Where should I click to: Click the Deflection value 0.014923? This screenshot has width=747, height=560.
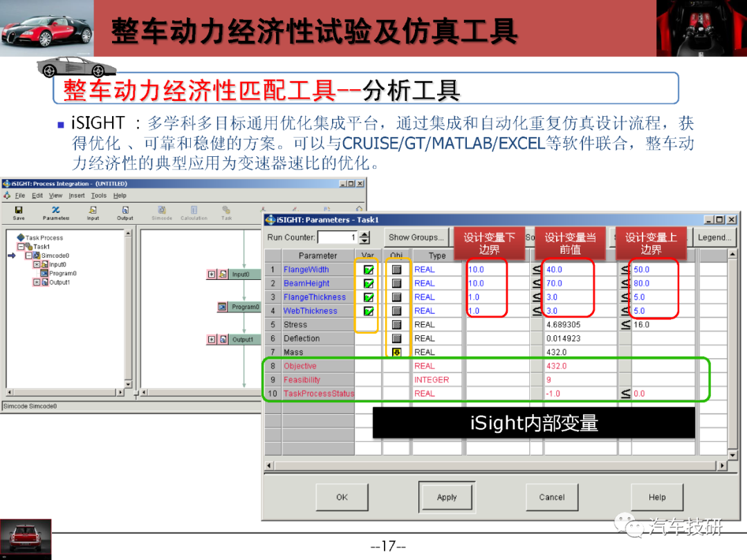click(564, 339)
